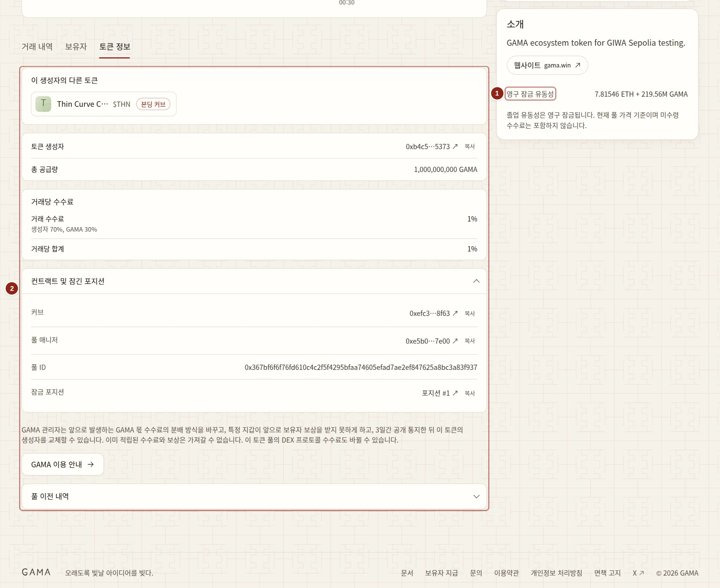
Task: Collapse the 컨트랙트 및 잠긴 포지션 section
Action: tap(476, 281)
